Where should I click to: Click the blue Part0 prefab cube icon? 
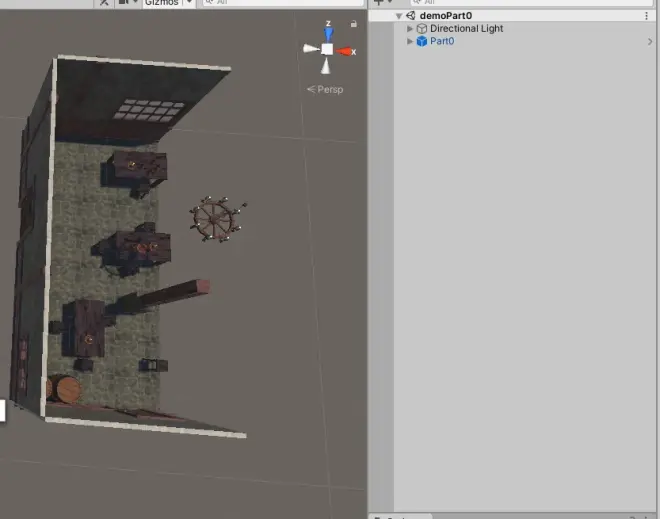pyautogui.click(x=421, y=41)
